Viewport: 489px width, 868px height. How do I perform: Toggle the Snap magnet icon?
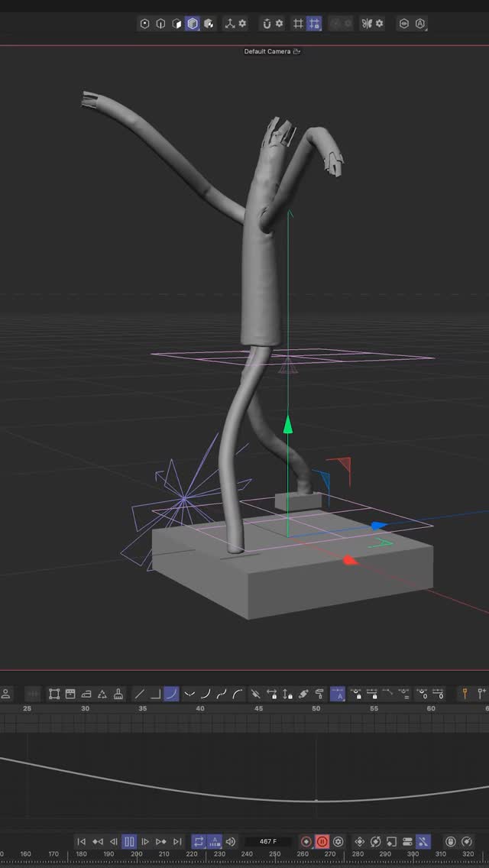pyautogui.click(x=267, y=24)
